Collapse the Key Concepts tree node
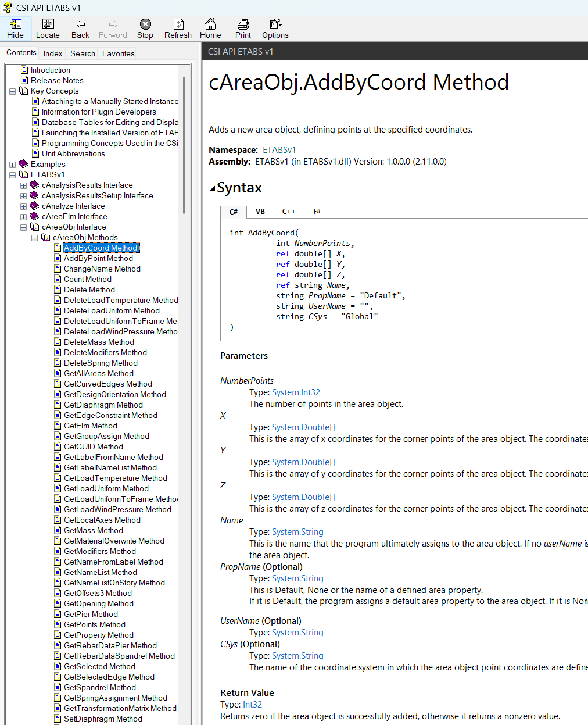Viewport: 588px width, 725px height. 13,91
